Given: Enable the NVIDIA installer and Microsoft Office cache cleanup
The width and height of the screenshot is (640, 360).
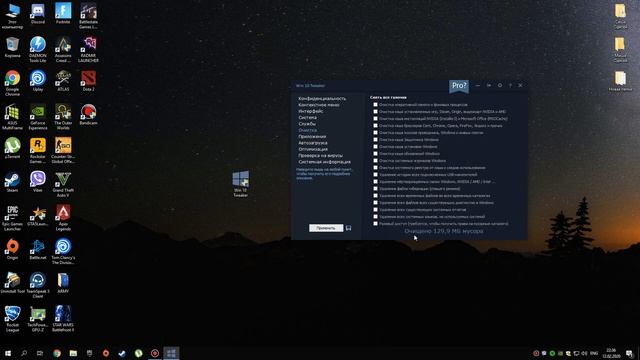Looking at the screenshot, I should (376, 119).
